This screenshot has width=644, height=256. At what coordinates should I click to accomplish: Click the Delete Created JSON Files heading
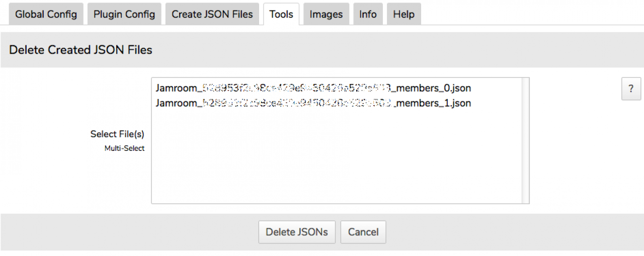pyautogui.click(x=80, y=50)
